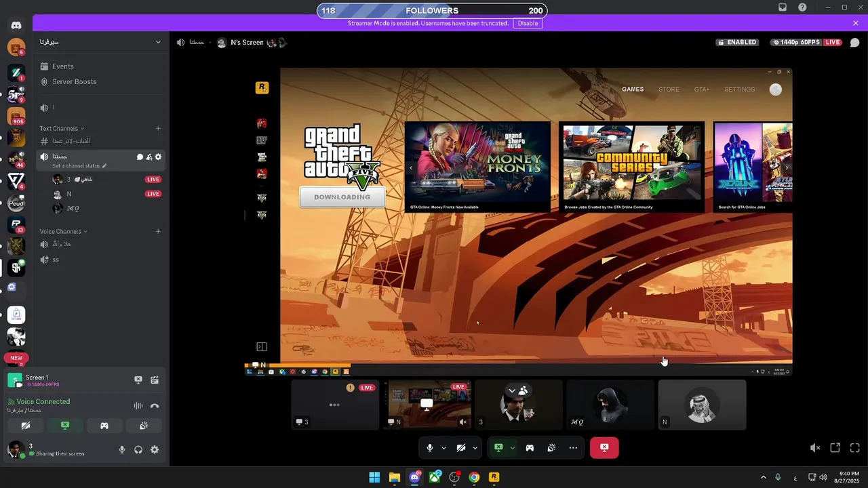
Task: Toggle camera in bottom call controls
Action: pos(461,447)
